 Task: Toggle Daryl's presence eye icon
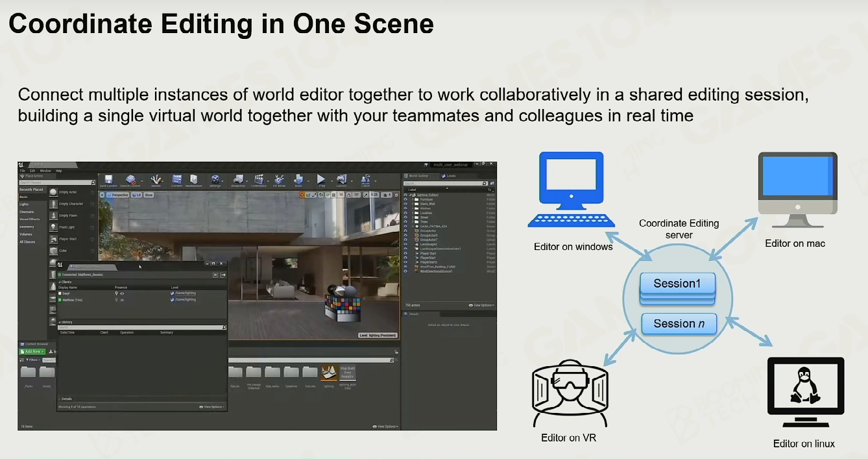click(122, 293)
